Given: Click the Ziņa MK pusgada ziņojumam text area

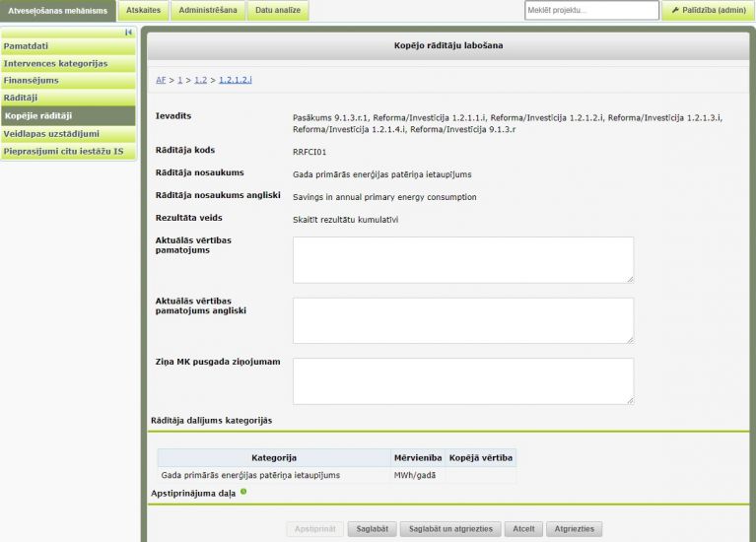Looking at the screenshot, I should [x=462, y=380].
